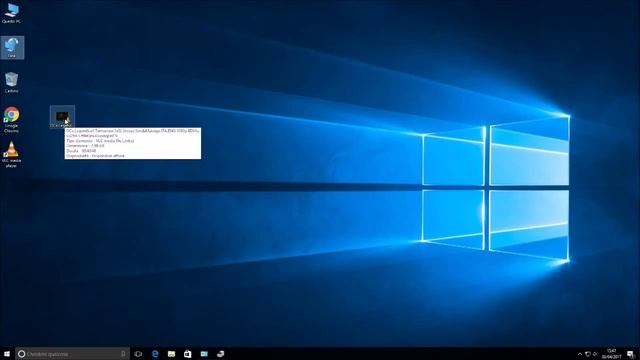This screenshot has height=360, width=640.
Task: Activate the microphone in Cortana search box
Action: 123,354
